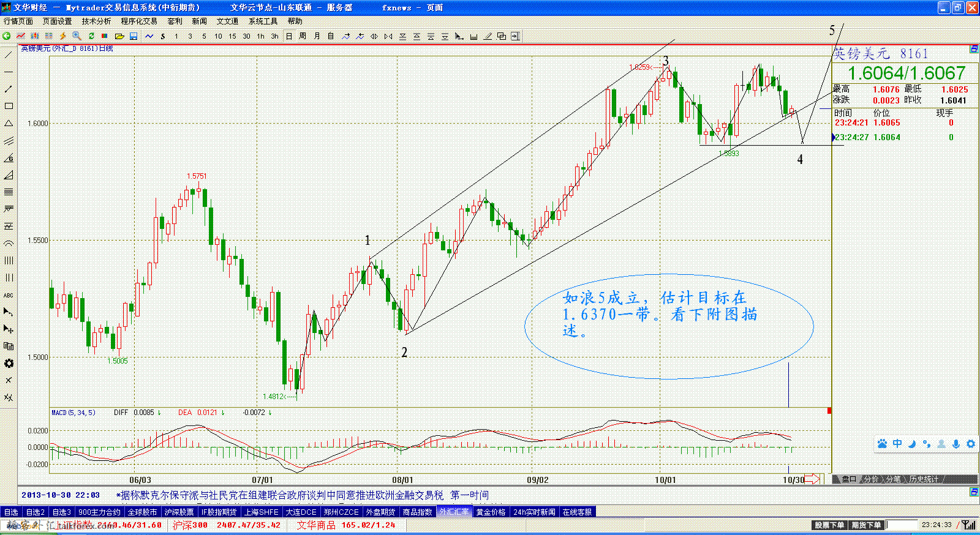Open the 黄金价格 bottom tab
980x535 pixels.
click(491, 512)
